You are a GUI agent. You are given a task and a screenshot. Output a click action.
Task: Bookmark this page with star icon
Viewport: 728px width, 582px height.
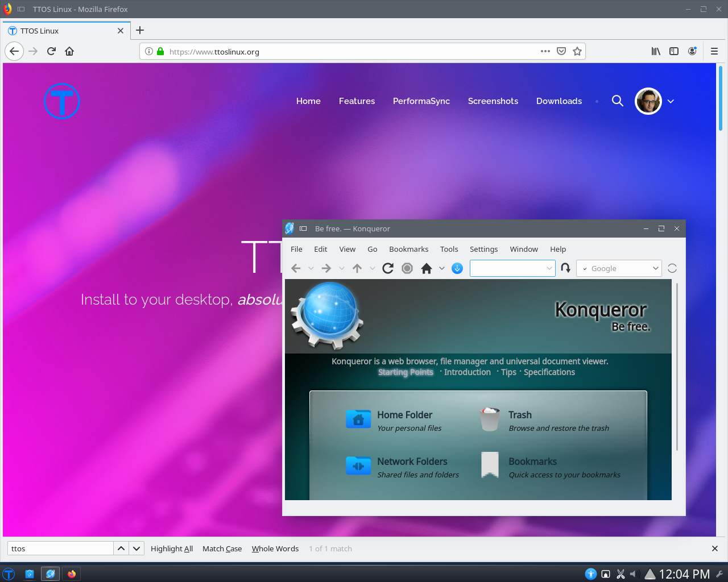(x=577, y=51)
